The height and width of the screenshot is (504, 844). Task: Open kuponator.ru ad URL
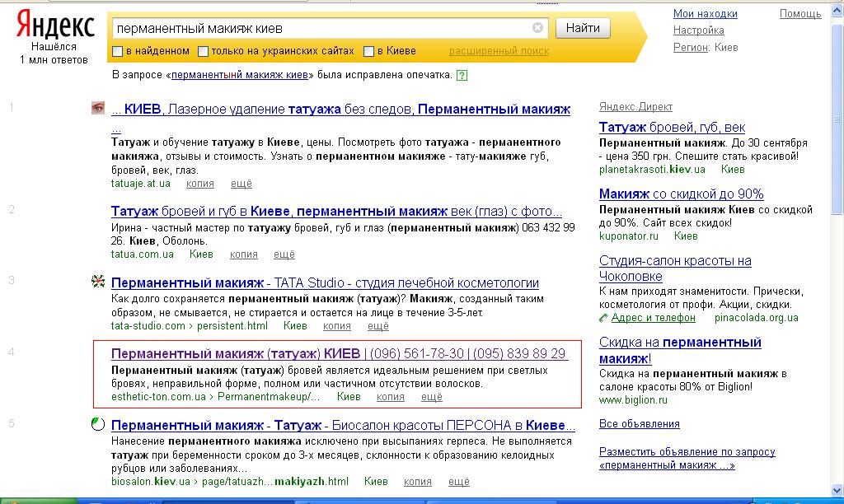629,236
